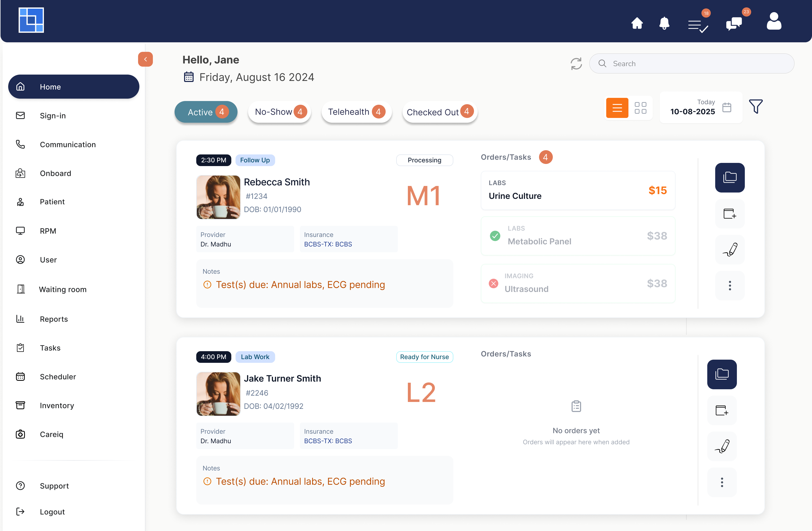The image size is (812, 531).
Task: Open the BCBS-TX: BCBS insurance link
Action: pos(327,244)
